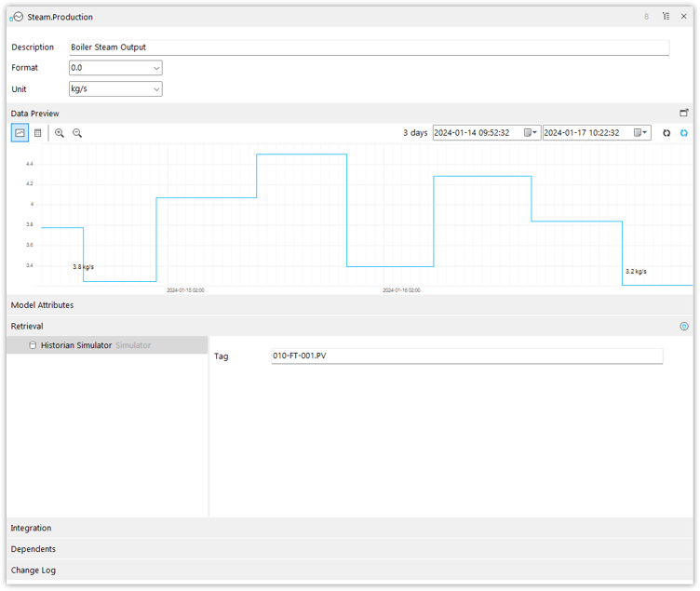Click the 2024-01-16 02:00 axis label
Image resolution: width=700 pixels, height=591 pixels.
click(401, 290)
